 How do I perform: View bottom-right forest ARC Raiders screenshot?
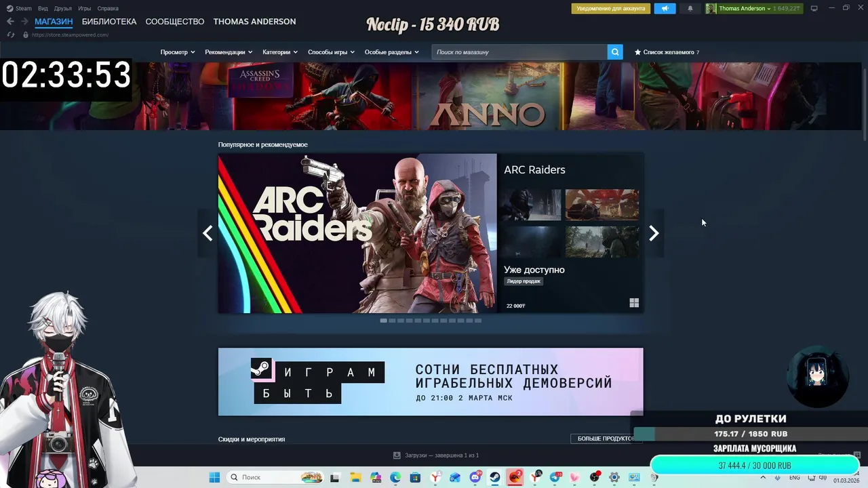602,242
